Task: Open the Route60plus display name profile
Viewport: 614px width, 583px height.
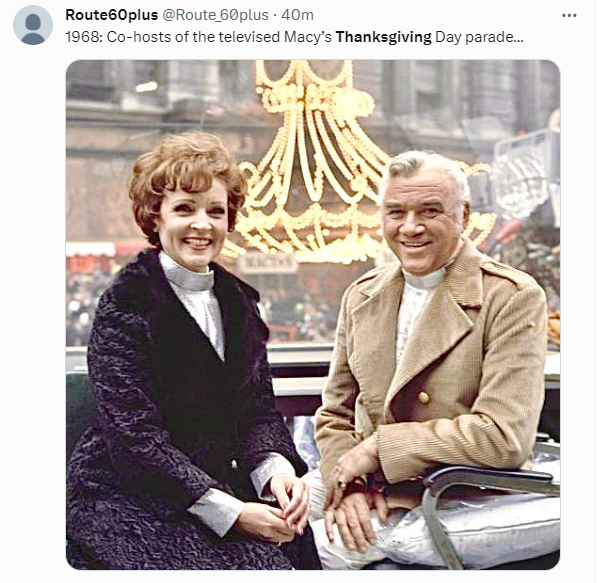Action: tap(112, 15)
